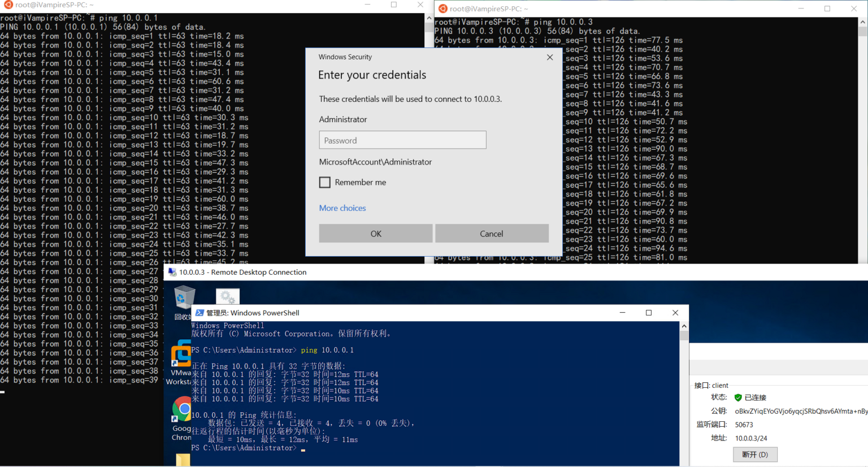The image size is (868, 467).
Task: Click the PowerShell icon in window title bar
Action: tap(199, 313)
